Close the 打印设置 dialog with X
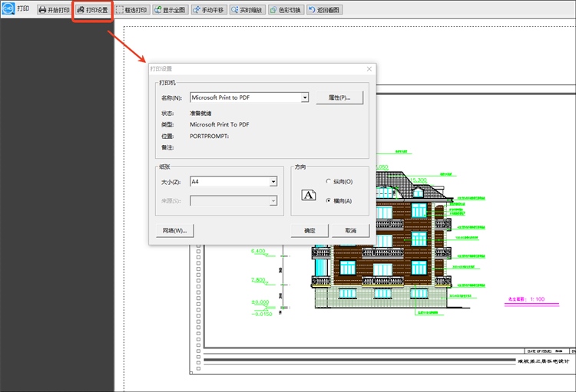The image size is (576, 392). (369, 69)
